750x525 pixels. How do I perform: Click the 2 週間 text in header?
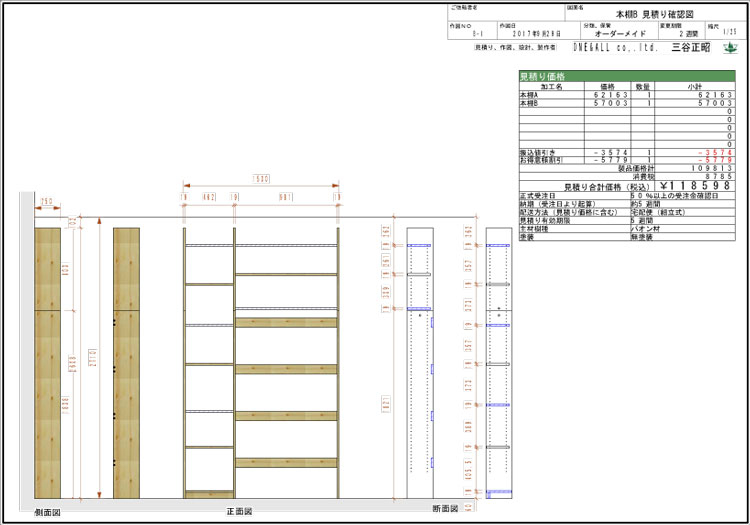[x=689, y=34]
